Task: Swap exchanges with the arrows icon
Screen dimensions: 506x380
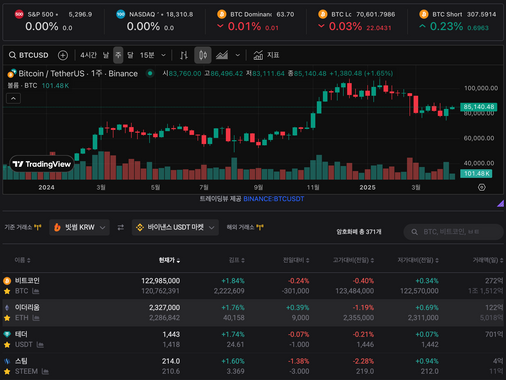Action: [121, 227]
